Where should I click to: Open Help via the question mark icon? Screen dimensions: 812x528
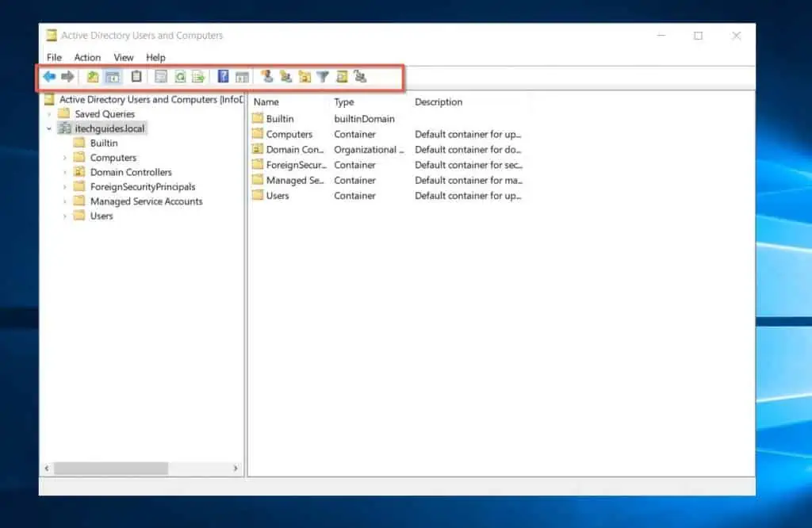click(223, 77)
